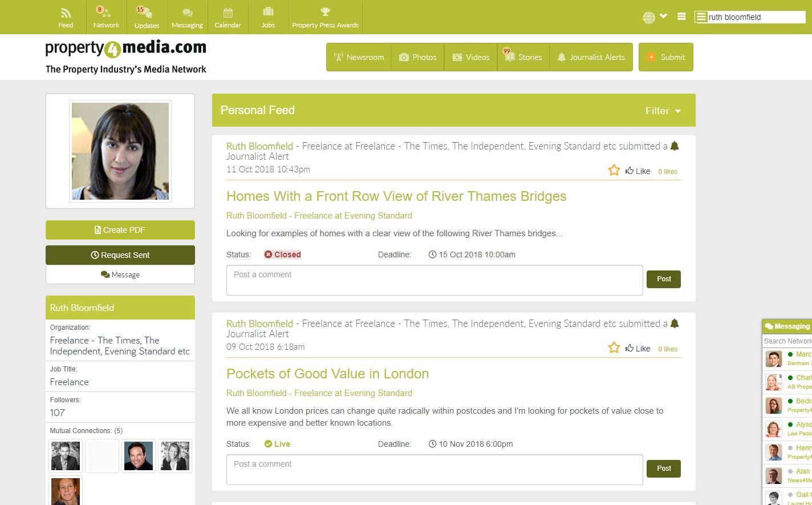
Task: Browse the Jobs section
Action: (x=268, y=17)
